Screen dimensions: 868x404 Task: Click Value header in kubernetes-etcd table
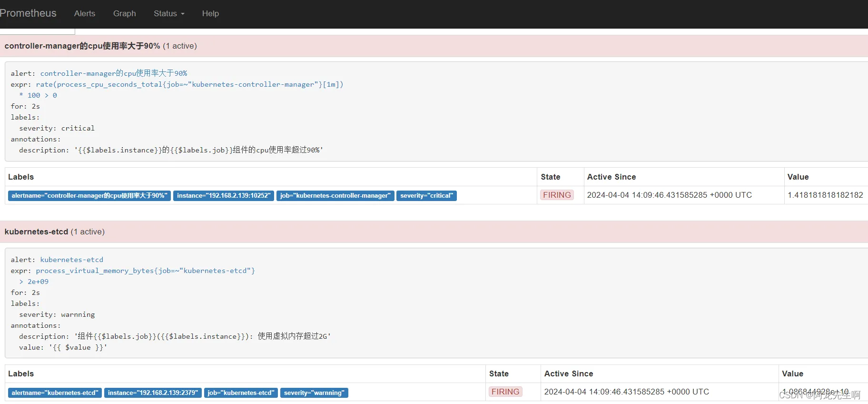(x=792, y=374)
